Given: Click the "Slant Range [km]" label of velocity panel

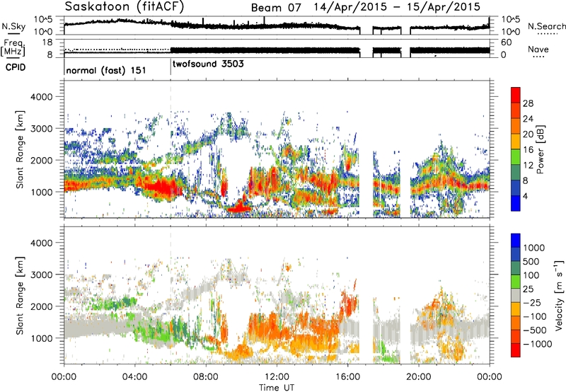Looking at the screenshot, I should (x=20, y=295).
